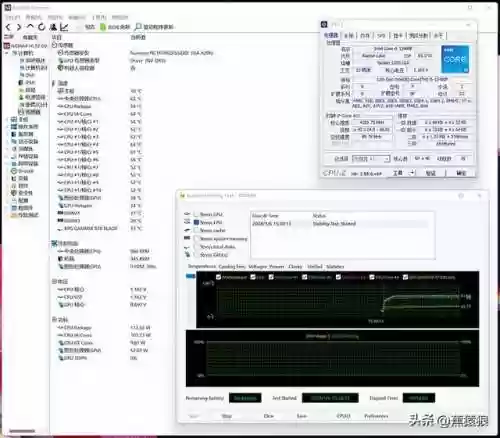
Task: Click the green BIOS update toolbar icon
Action: (x=103, y=27)
